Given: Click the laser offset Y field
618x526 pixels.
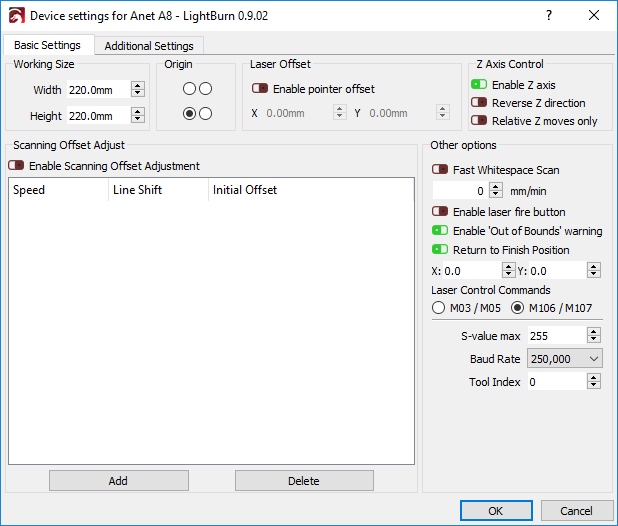Looking at the screenshot, I should point(401,113).
